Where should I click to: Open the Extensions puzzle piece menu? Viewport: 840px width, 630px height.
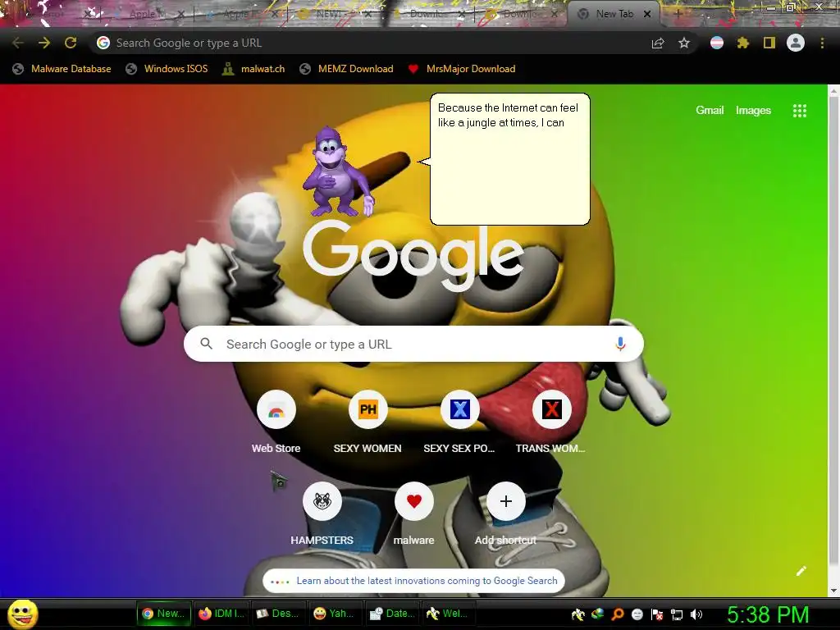coord(743,43)
